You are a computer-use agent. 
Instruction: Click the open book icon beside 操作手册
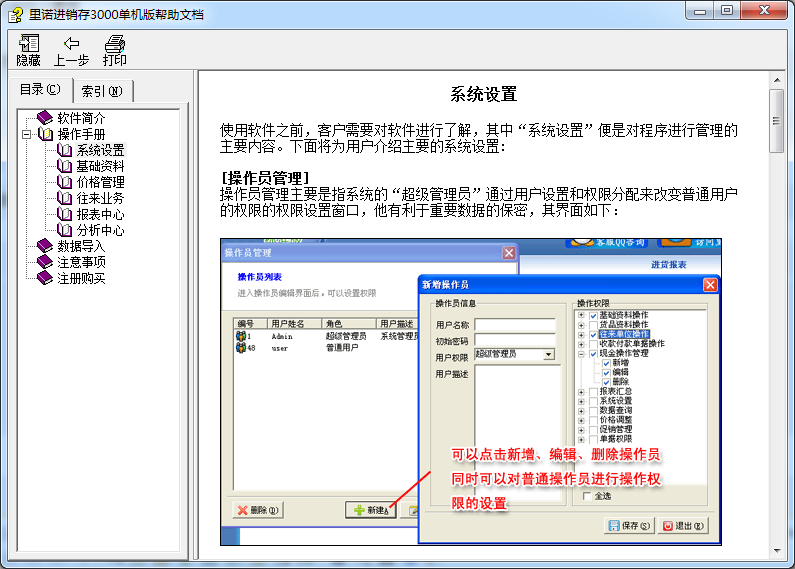pyautogui.click(x=45, y=134)
